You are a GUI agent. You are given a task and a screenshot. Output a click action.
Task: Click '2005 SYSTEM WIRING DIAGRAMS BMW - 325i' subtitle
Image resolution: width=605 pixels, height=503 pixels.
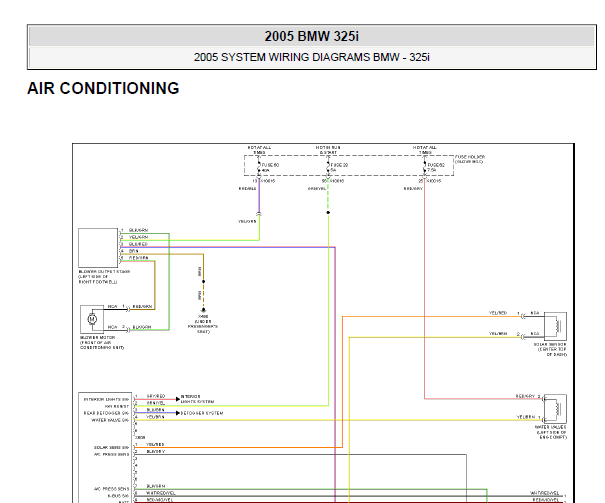(x=311, y=57)
